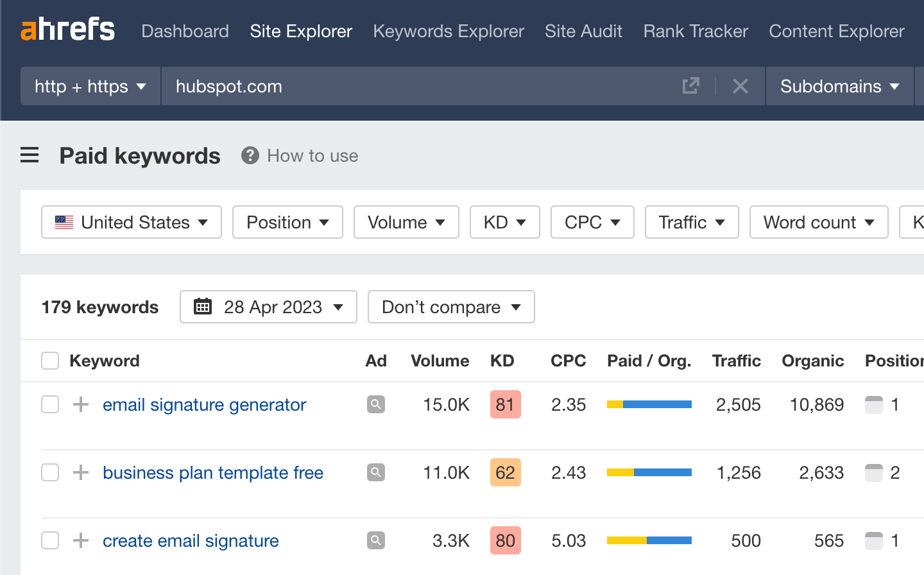Select all keywords via header checkbox
924x575 pixels.
[x=49, y=361]
